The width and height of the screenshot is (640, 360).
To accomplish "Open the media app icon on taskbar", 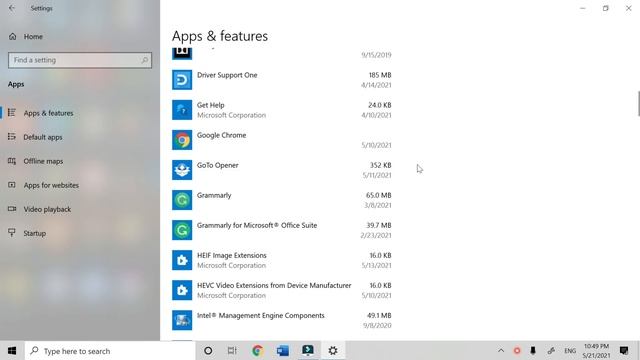I will coord(308,351).
